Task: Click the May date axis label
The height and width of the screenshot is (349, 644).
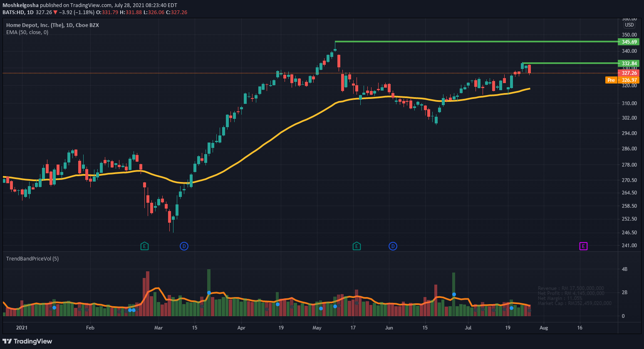Action: click(317, 328)
